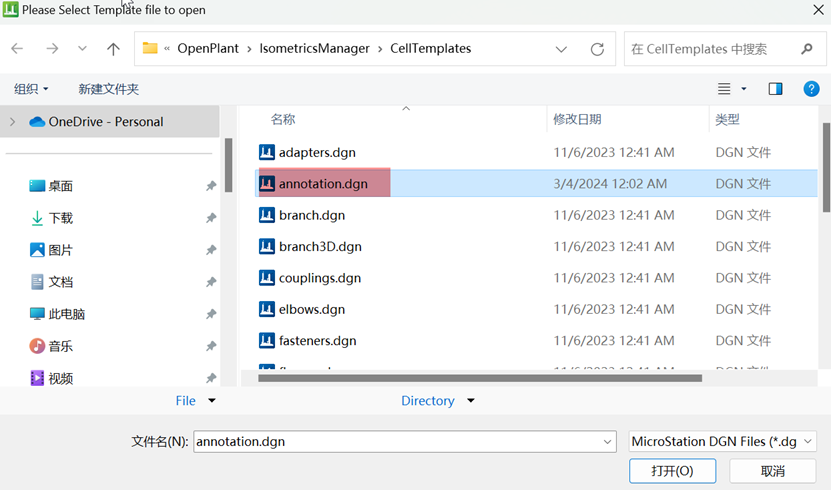Click the adapters.dgn file icon

tap(267, 153)
